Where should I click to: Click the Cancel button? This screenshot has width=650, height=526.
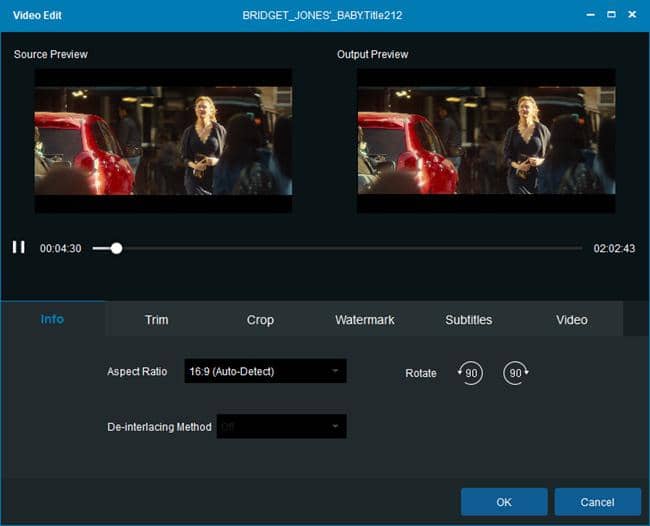[597, 502]
